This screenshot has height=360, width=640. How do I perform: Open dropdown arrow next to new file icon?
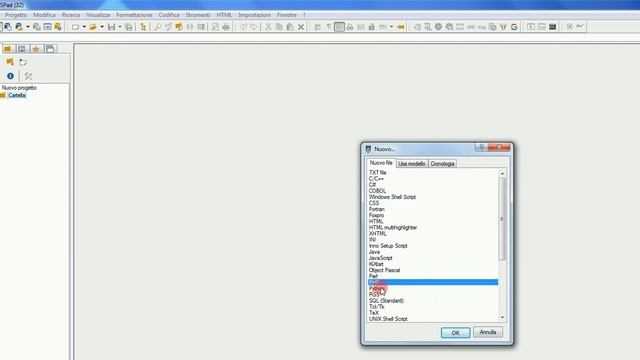[x=84, y=27]
